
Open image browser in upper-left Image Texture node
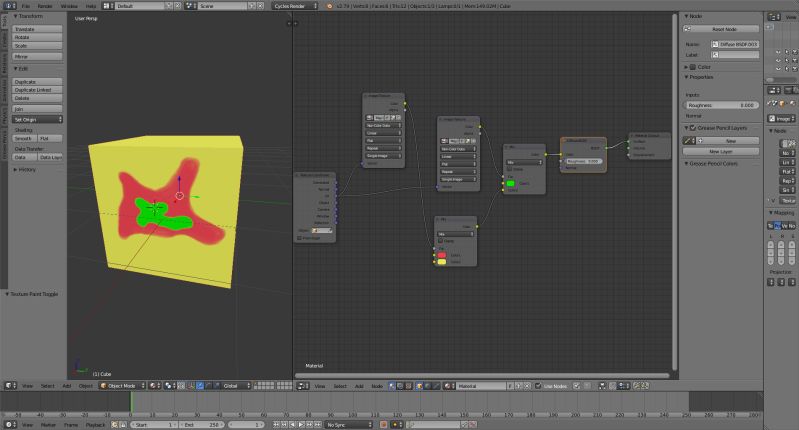point(369,118)
